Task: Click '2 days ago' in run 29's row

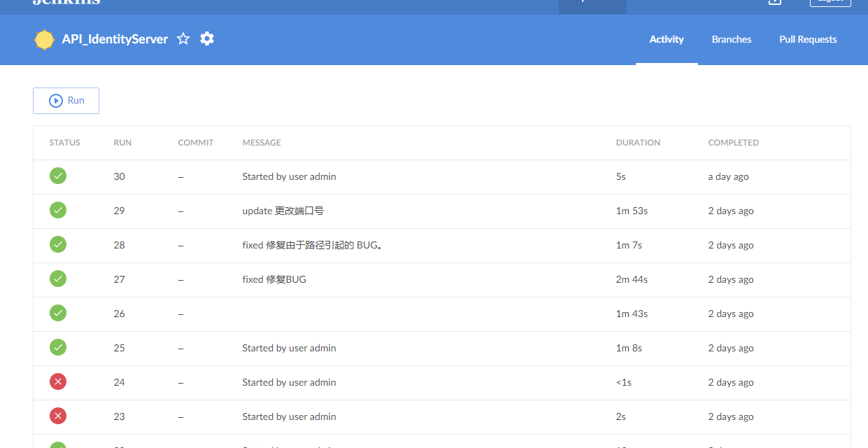Action: coord(731,211)
